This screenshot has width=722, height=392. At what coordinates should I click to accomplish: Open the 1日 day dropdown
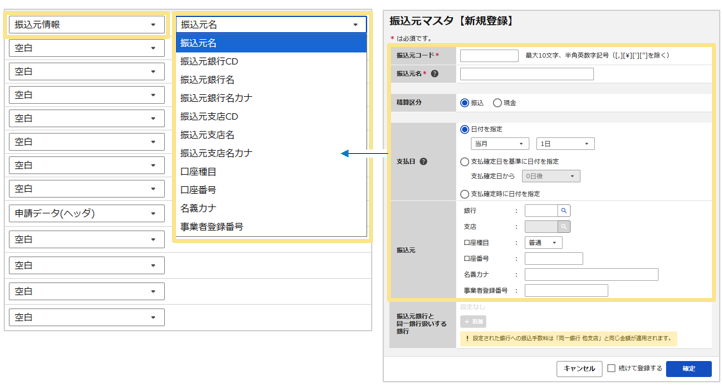click(x=565, y=144)
